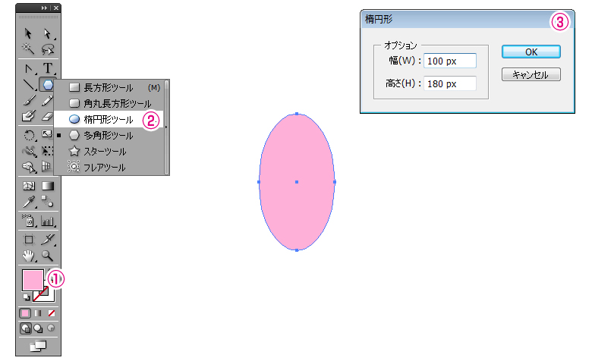The height and width of the screenshot is (364, 592).
Task: Click the Polygon shape tool in the toolbar
Action: point(48,84)
